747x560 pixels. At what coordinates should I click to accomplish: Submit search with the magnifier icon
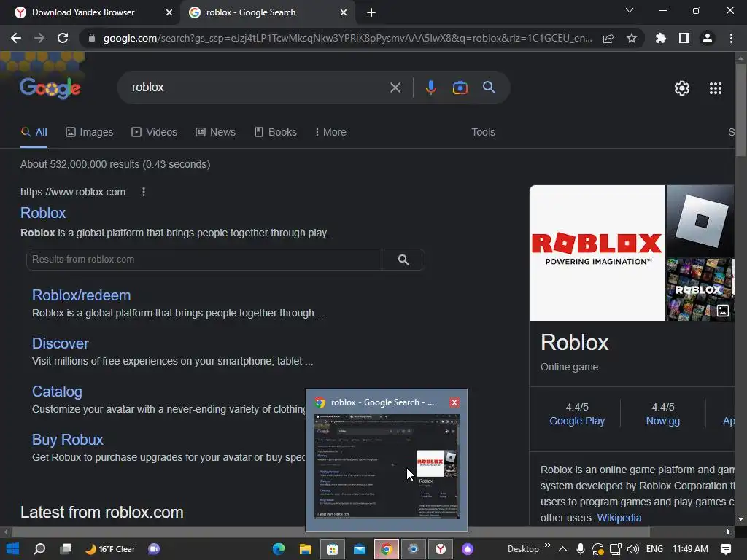coord(489,87)
